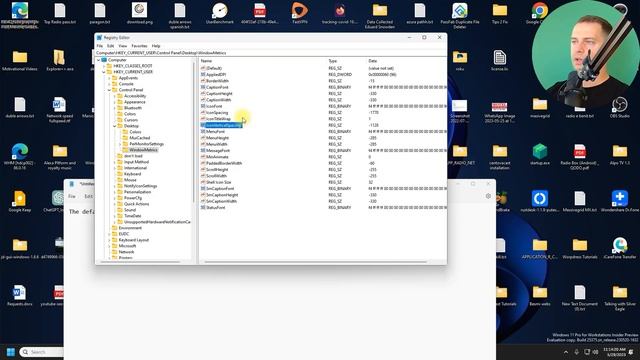This screenshot has width=640, height=360.
Task: Select the AppliedDPI value
Action: (216, 75)
